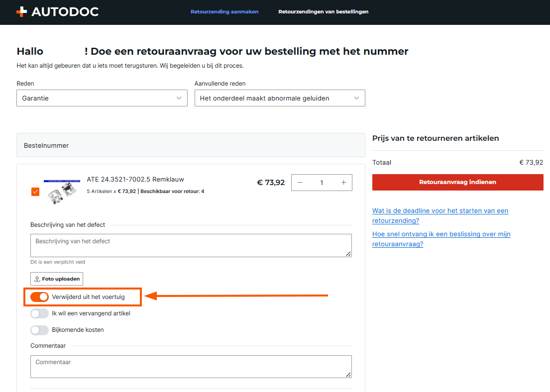Click the AUTODOC logo
This screenshot has width=550, height=392.
tap(57, 12)
